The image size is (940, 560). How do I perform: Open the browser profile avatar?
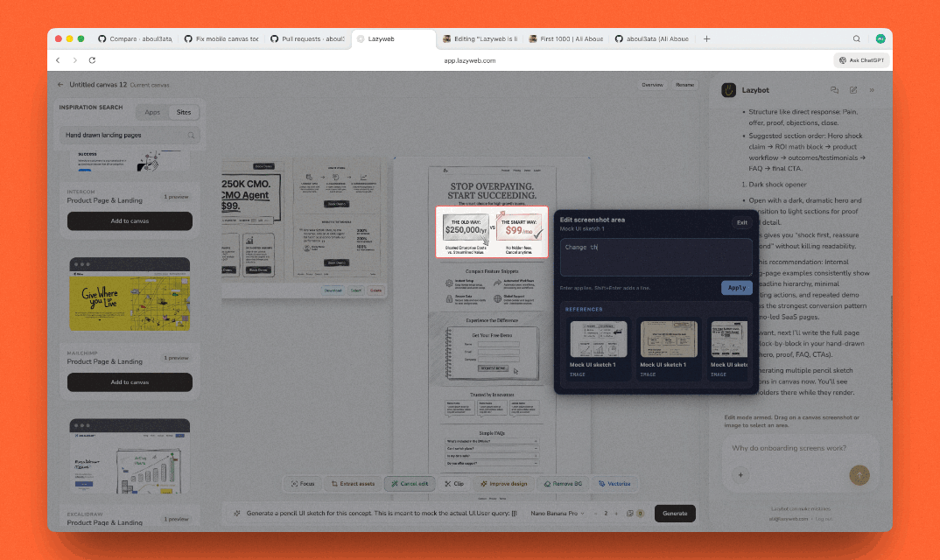(x=880, y=39)
